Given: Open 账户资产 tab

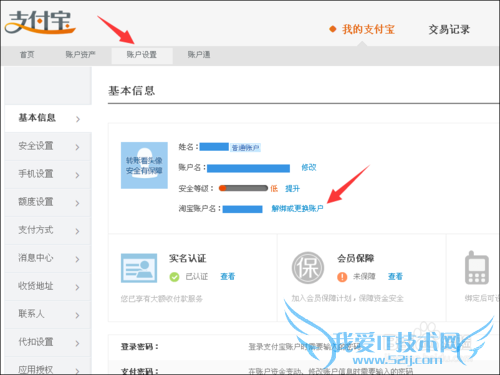Looking at the screenshot, I should (x=80, y=55).
